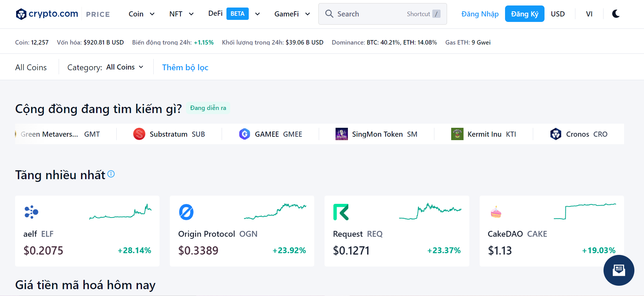Image resolution: width=644 pixels, height=296 pixels.
Task: Expand the NFT menu dropdown
Action: point(182,14)
